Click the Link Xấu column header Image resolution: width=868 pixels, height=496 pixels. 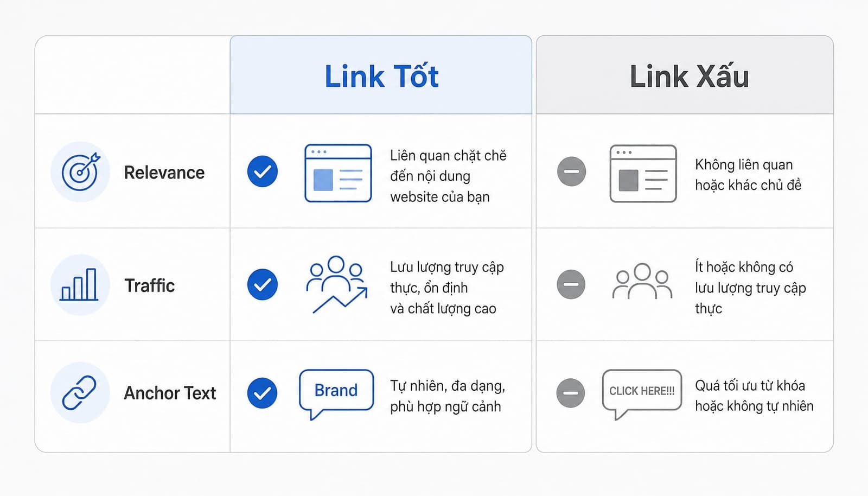pyautogui.click(x=685, y=75)
